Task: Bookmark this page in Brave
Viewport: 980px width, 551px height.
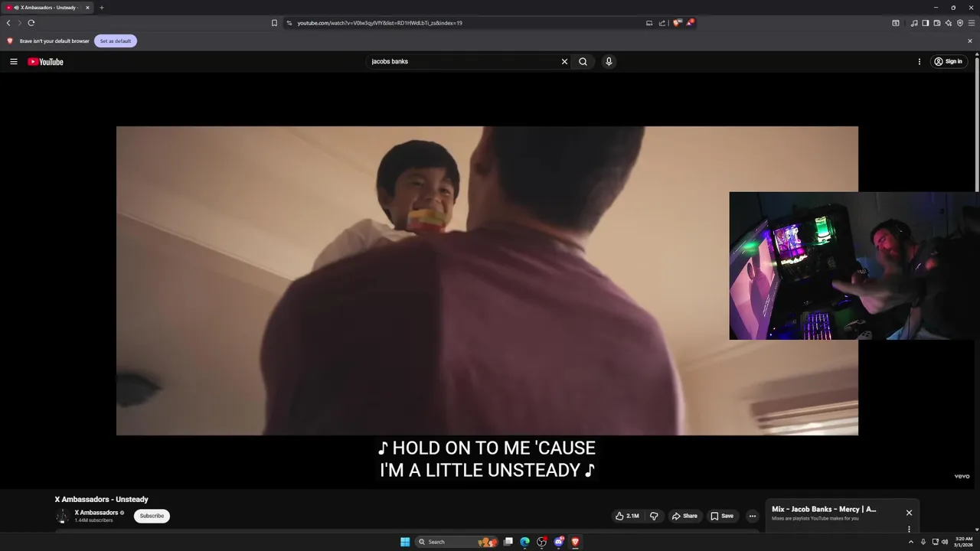Action: (274, 23)
